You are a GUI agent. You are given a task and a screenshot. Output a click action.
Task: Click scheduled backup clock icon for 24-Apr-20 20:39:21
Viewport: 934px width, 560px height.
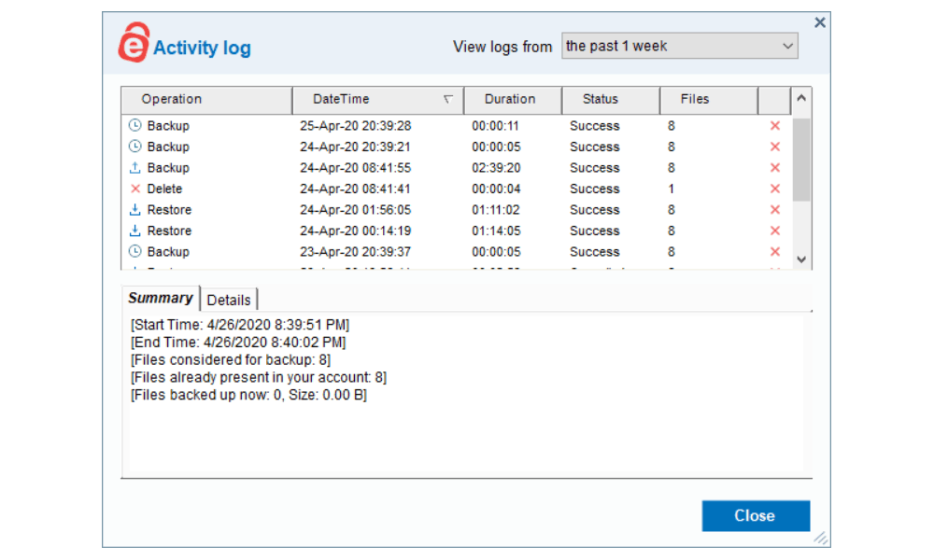point(135,147)
